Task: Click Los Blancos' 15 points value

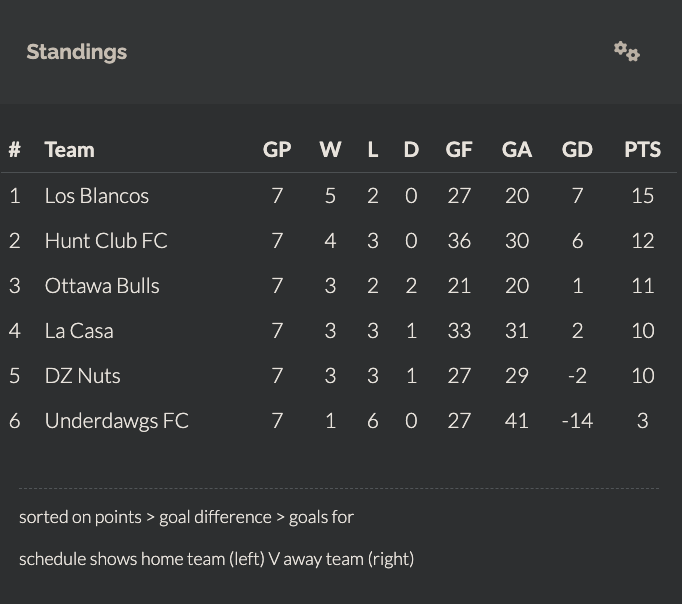Action: pos(642,196)
